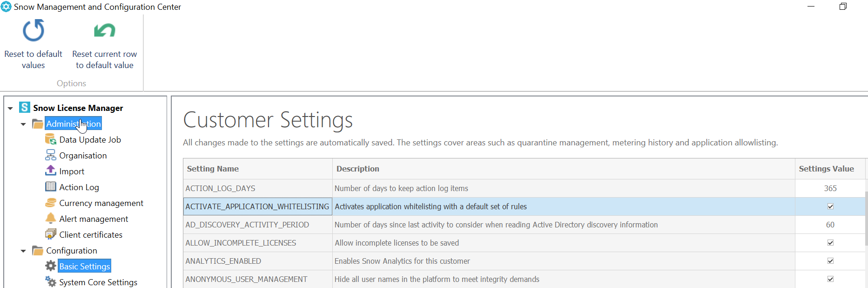The width and height of the screenshot is (868, 288).
Task: Select Configuration in the tree
Action: (x=72, y=250)
